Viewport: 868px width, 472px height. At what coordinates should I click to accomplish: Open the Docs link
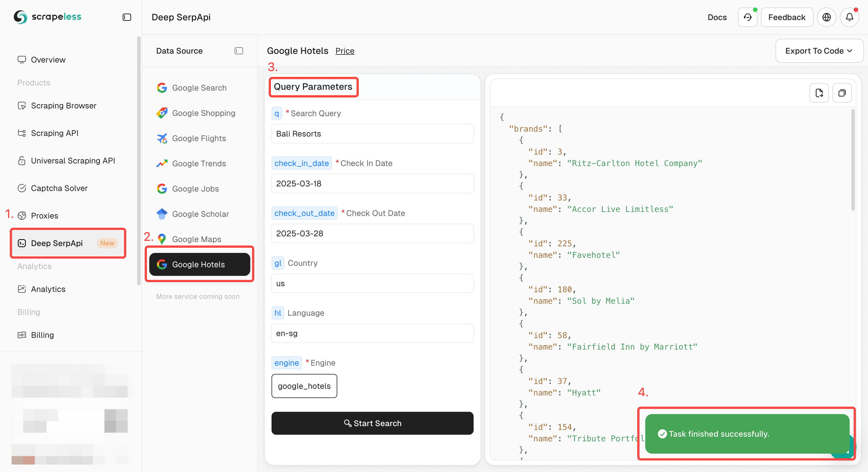(717, 17)
